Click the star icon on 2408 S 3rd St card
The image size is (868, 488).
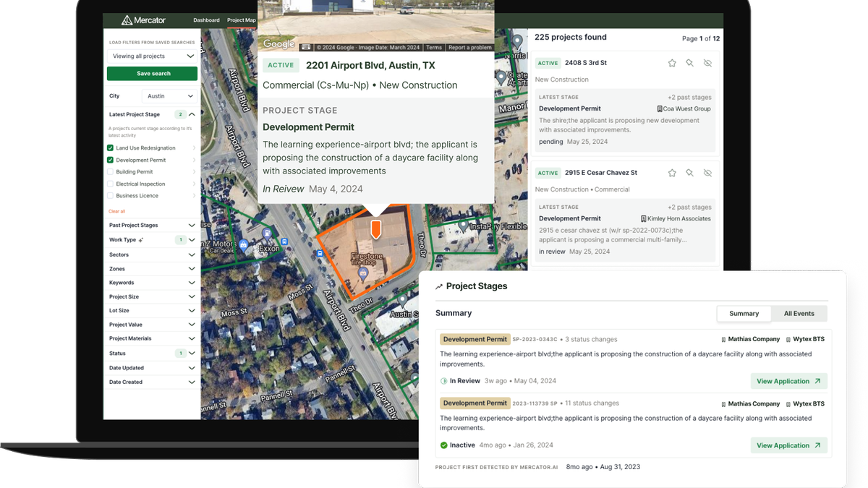coord(672,62)
